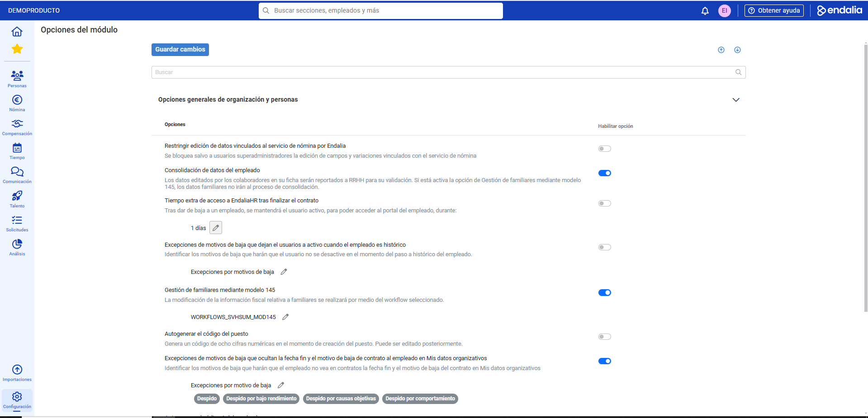Click the 1 días value text
The image size is (868, 418).
[x=198, y=228]
